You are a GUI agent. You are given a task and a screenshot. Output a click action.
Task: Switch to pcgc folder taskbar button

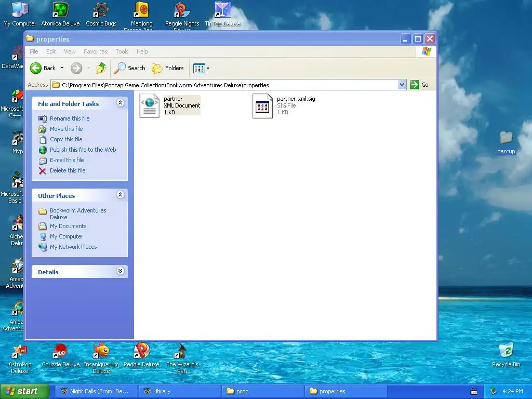(x=262, y=391)
